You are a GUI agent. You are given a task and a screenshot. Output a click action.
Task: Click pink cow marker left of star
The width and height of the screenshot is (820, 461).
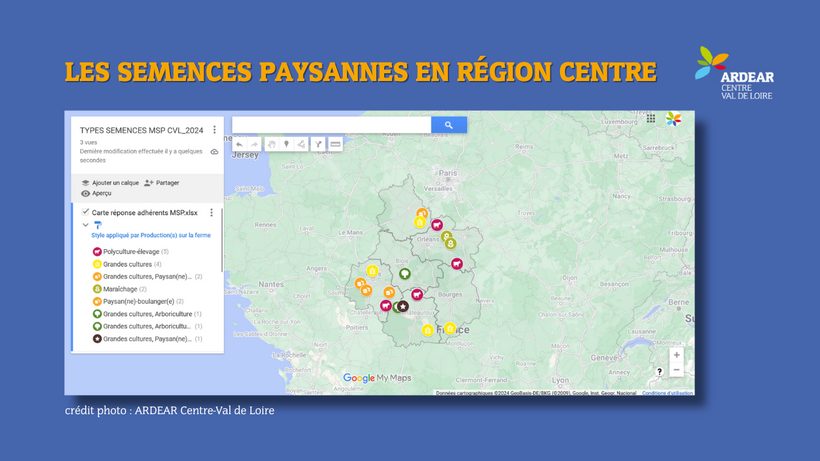386,305
